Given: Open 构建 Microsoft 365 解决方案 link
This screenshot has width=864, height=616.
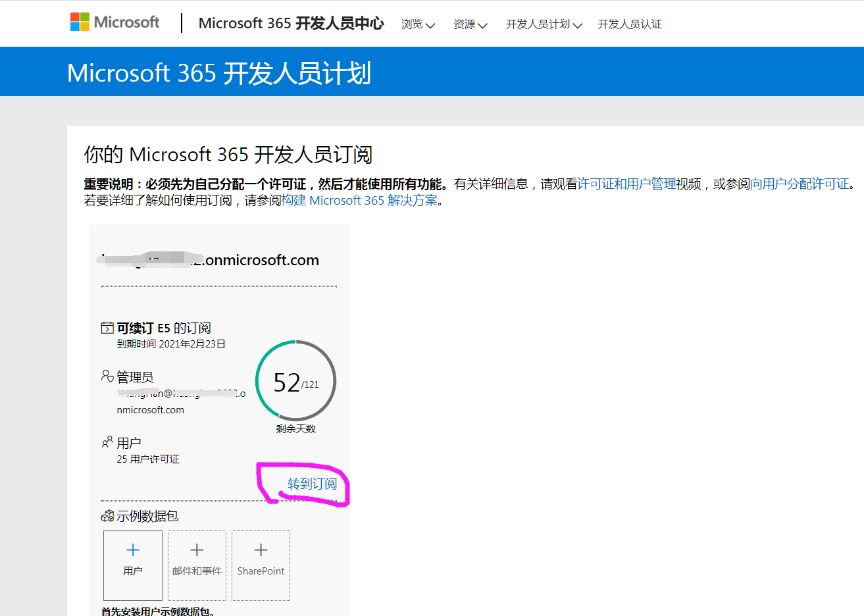Looking at the screenshot, I should point(359,201).
